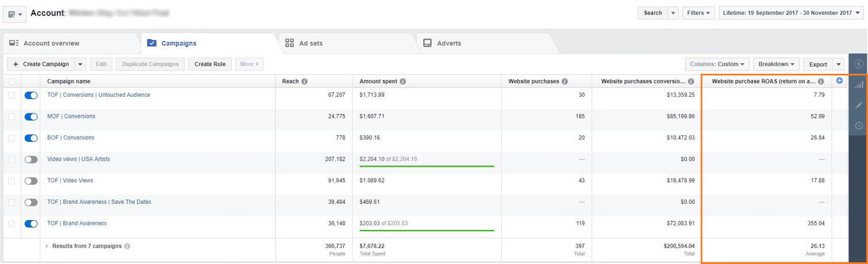Screen dimensions: 868x264
Task: Click info icon beside Amount spent header
Action: point(403,81)
